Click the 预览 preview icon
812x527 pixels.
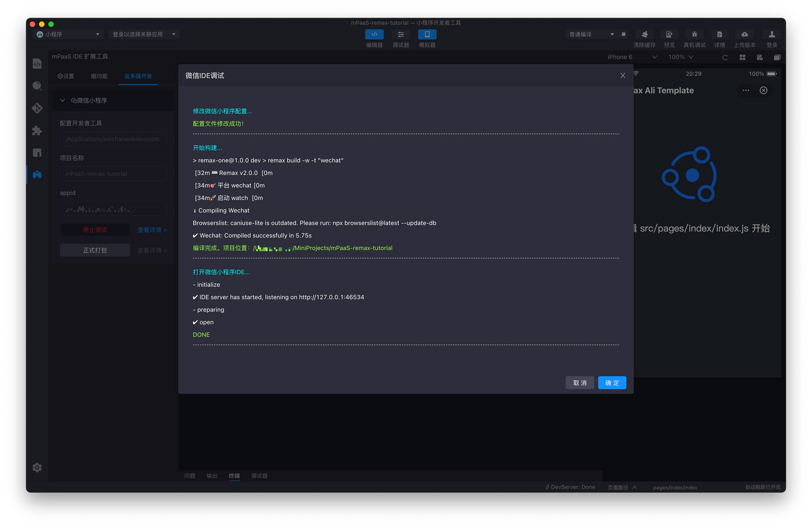(x=669, y=34)
